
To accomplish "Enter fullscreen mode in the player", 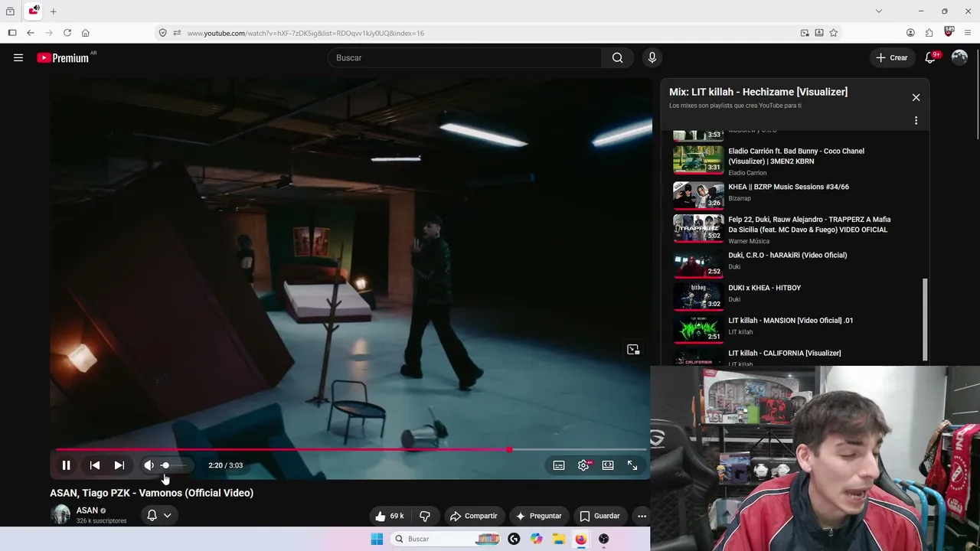I will pos(632,465).
